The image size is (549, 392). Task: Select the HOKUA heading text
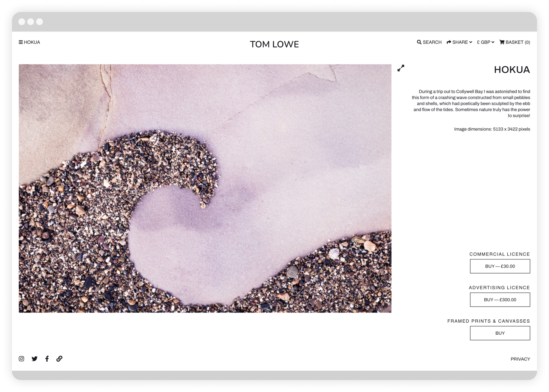[x=512, y=70]
